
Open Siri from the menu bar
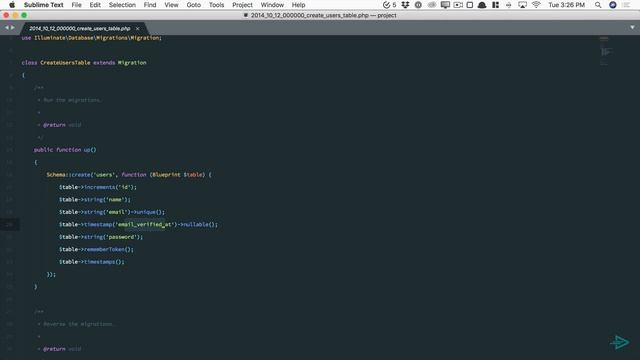[613, 5]
